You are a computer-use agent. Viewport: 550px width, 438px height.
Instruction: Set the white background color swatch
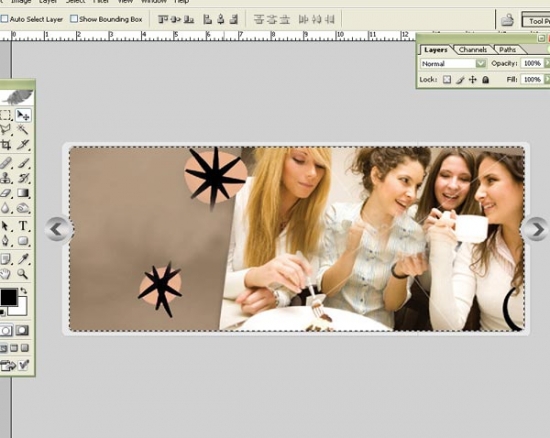20,308
